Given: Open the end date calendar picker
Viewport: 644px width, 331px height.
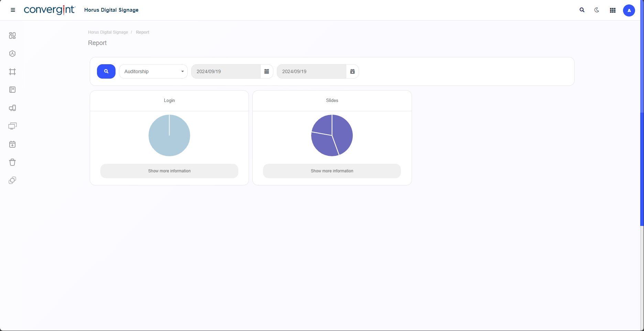Looking at the screenshot, I should pyautogui.click(x=352, y=71).
